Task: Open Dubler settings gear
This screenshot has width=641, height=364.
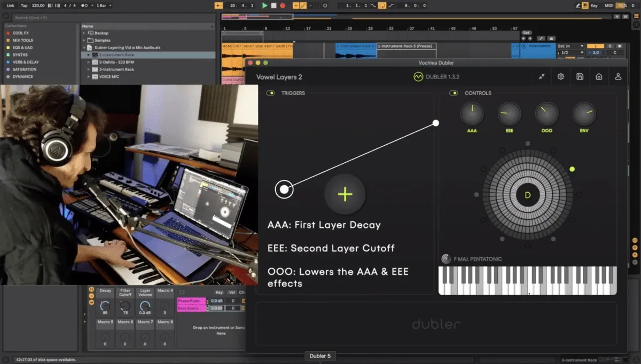Action: [x=561, y=77]
